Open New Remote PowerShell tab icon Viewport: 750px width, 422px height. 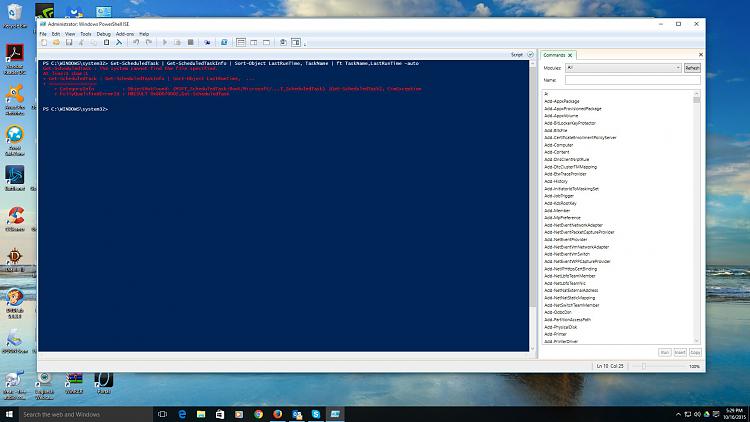(x=207, y=43)
